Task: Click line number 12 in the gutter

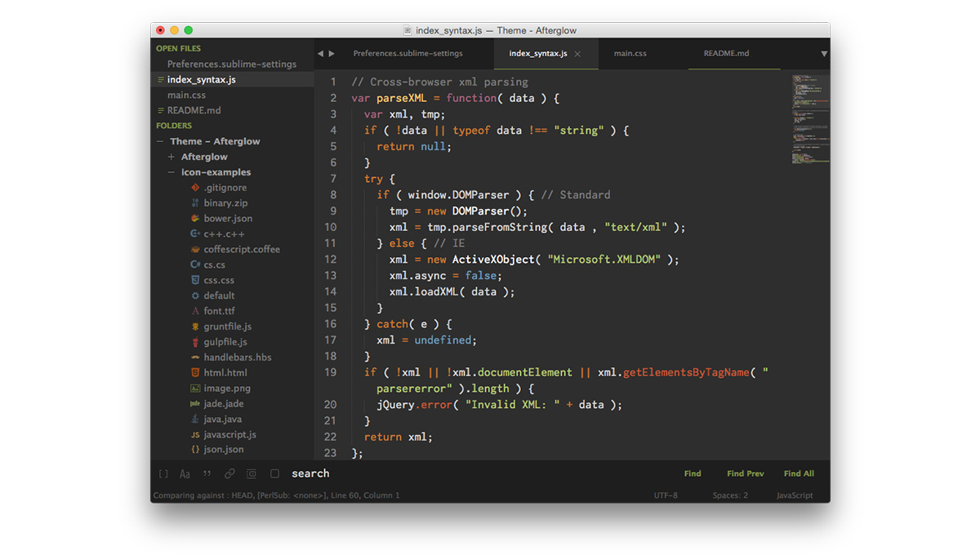Action: coord(330,260)
